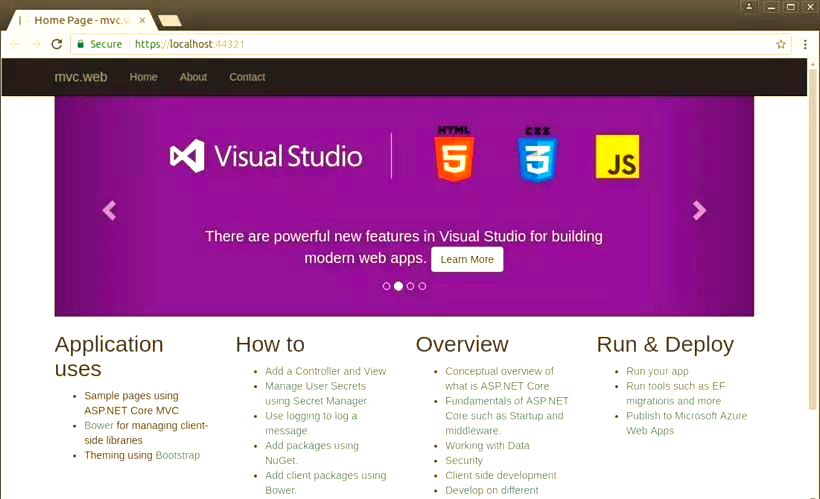Show the next carousel slide
This screenshot has height=499, width=820.
point(699,210)
